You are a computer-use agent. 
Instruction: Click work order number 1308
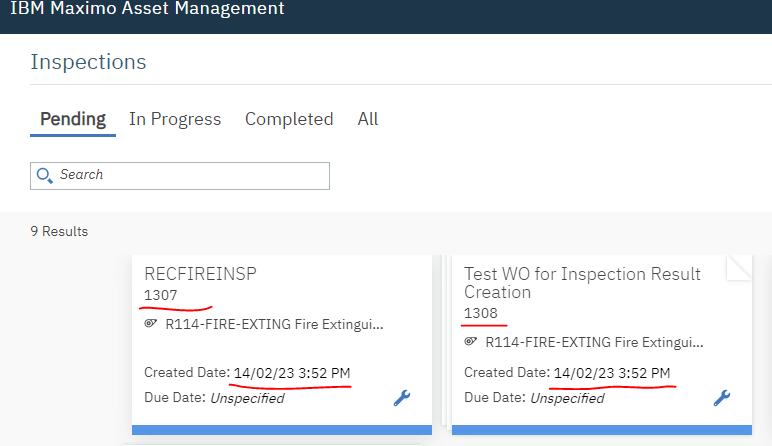click(481, 313)
